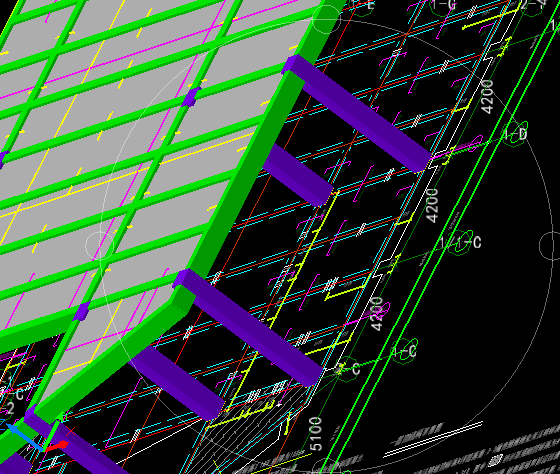Click the red arrow of the axis gizmo
The width and height of the screenshot is (560, 474).
pyautogui.click(x=56, y=446)
